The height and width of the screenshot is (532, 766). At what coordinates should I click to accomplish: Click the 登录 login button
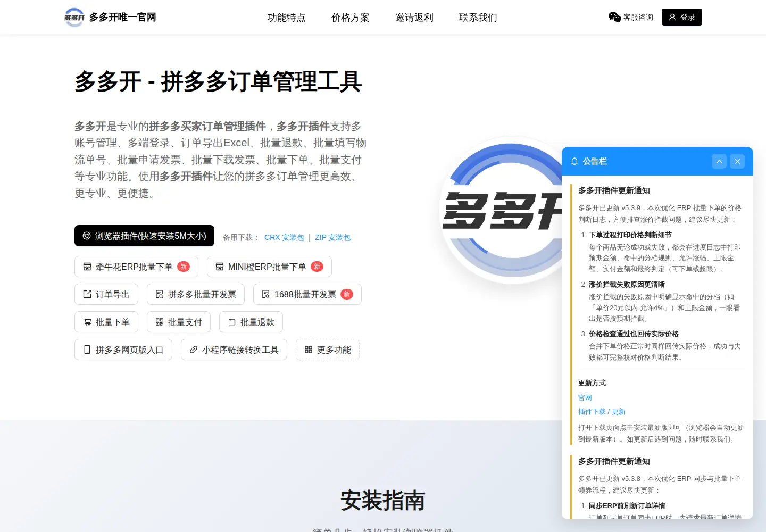pos(682,17)
